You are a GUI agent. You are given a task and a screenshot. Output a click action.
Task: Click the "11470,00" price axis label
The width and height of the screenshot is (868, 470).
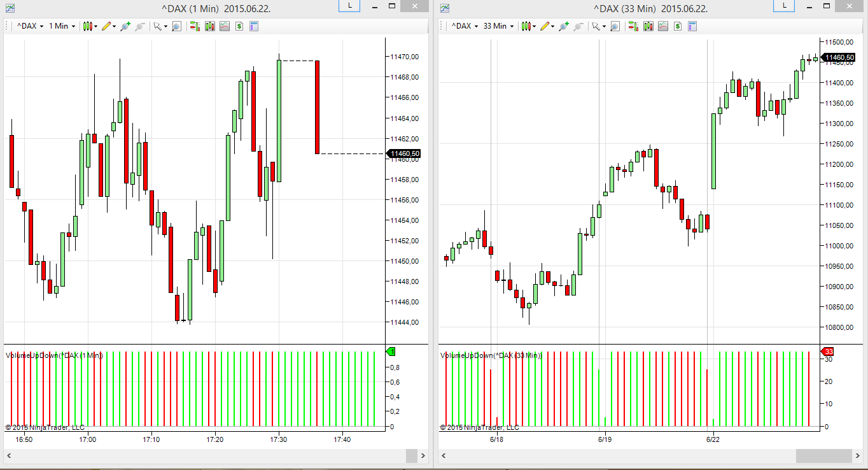405,57
